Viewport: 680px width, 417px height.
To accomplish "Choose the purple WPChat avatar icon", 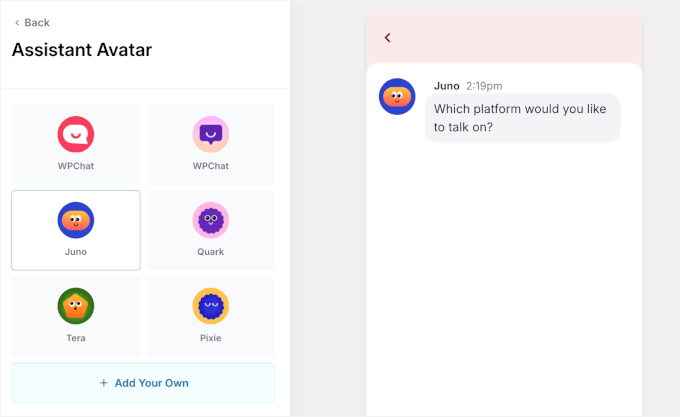I will coord(211,134).
